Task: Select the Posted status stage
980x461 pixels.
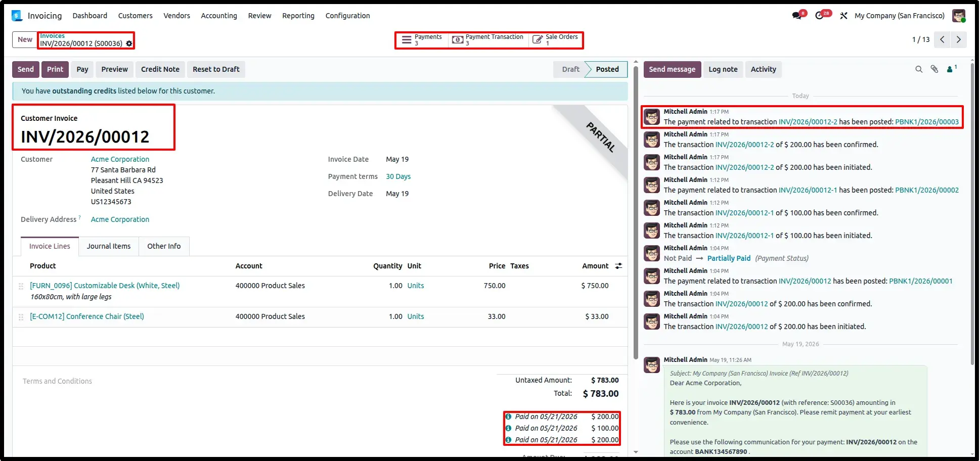Action: (607, 69)
